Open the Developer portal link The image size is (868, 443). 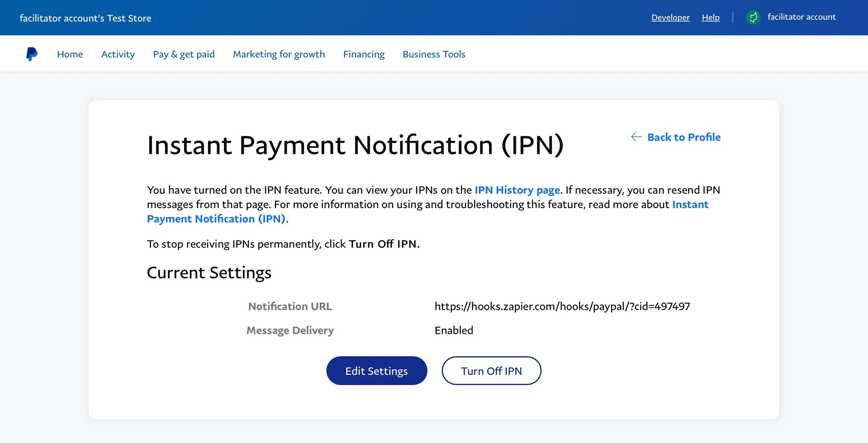click(670, 17)
